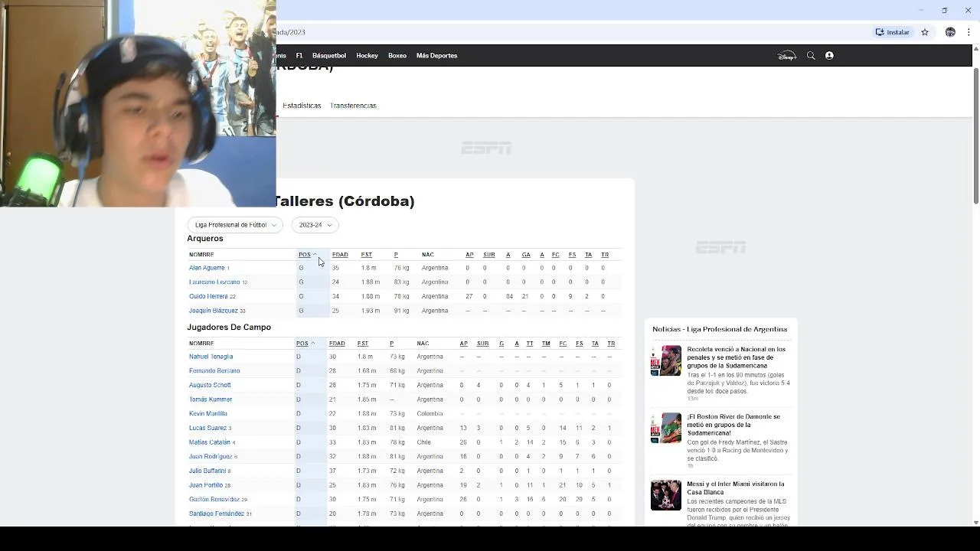
Task: Open Laureano Lezcano player page
Action: coord(214,282)
